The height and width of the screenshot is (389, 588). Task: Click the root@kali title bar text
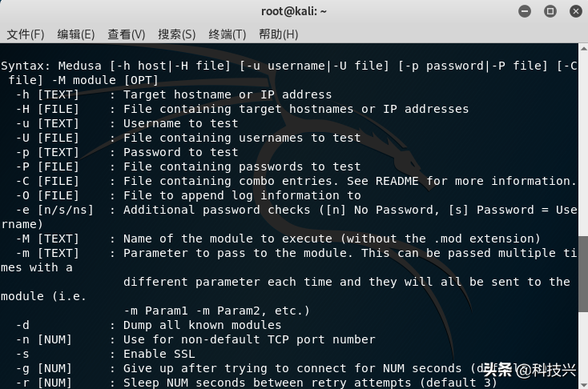(294, 11)
